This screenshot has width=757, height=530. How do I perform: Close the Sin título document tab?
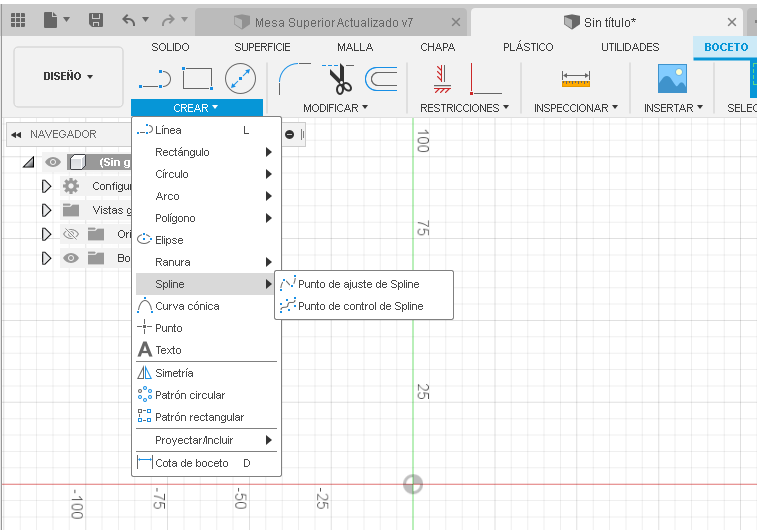click(731, 22)
